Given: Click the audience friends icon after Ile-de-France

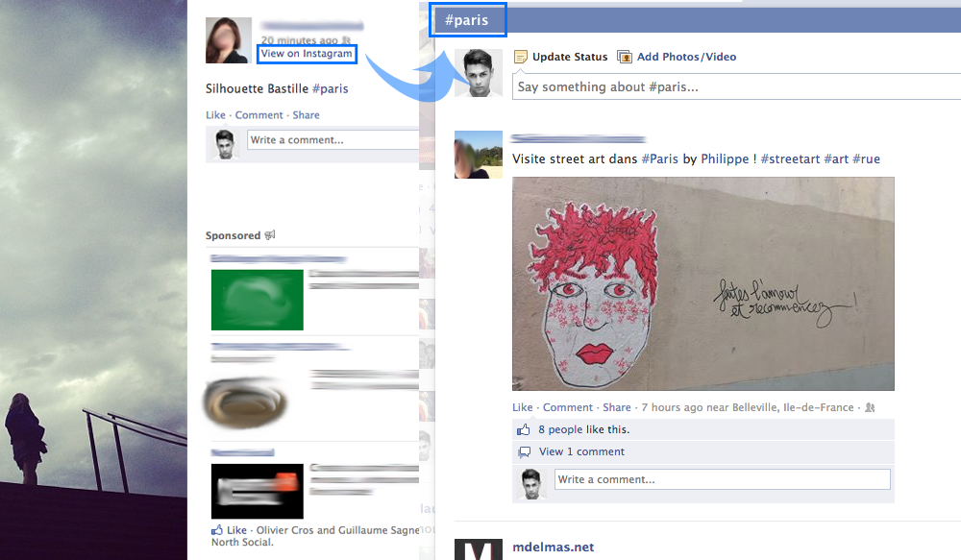Looking at the screenshot, I should click(x=870, y=407).
